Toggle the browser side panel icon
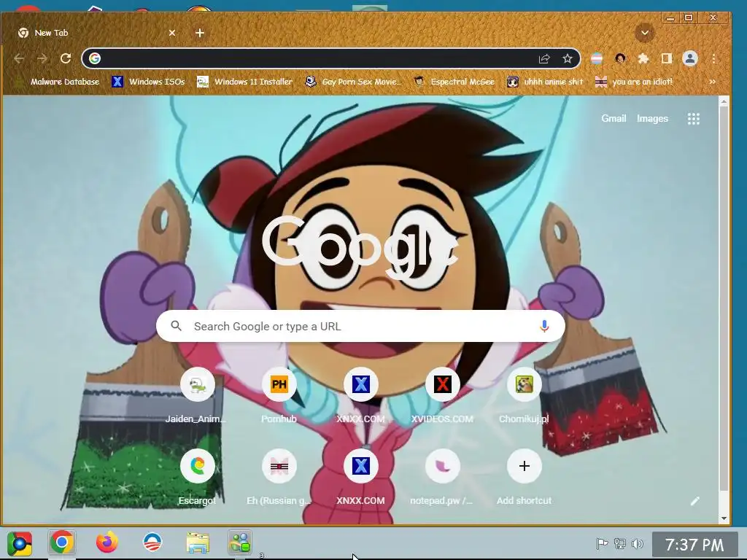 tap(667, 58)
